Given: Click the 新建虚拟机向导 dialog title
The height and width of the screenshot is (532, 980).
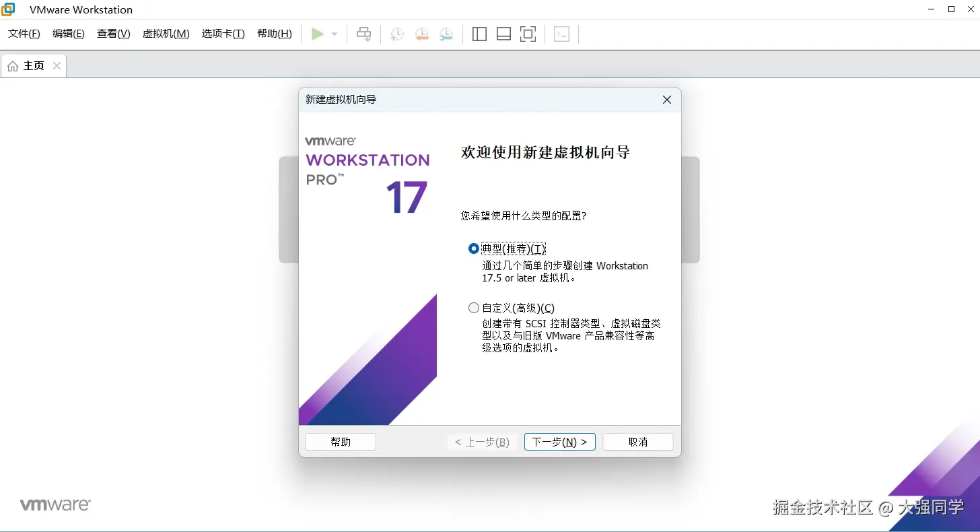Looking at the screenshot, I should click(341, 100).
